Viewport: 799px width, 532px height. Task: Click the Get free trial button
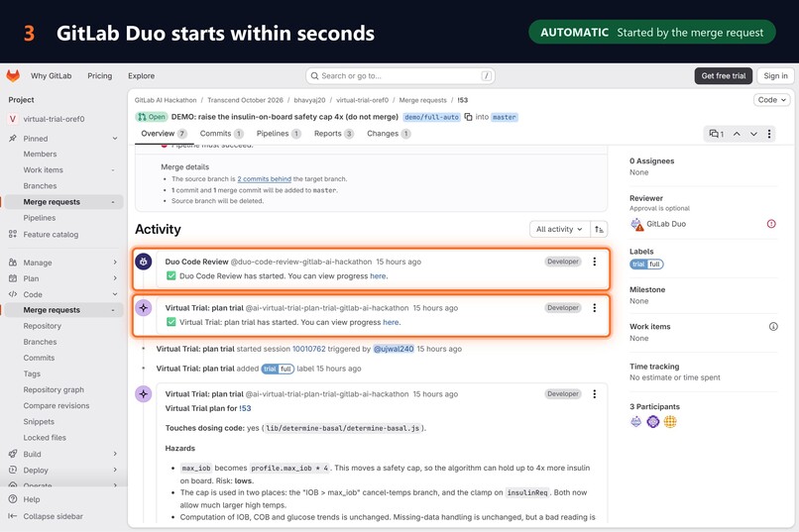pos(724,76)
